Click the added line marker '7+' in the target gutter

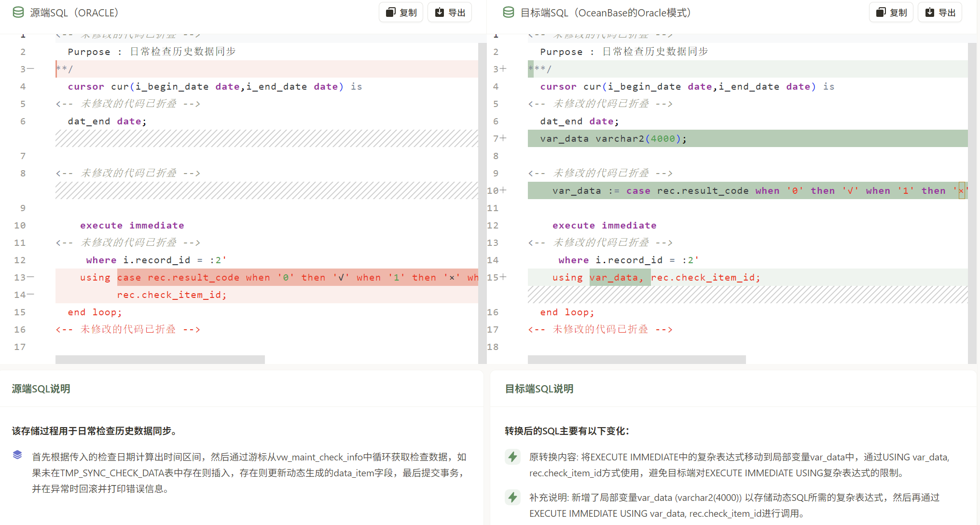tap(500, 138)
